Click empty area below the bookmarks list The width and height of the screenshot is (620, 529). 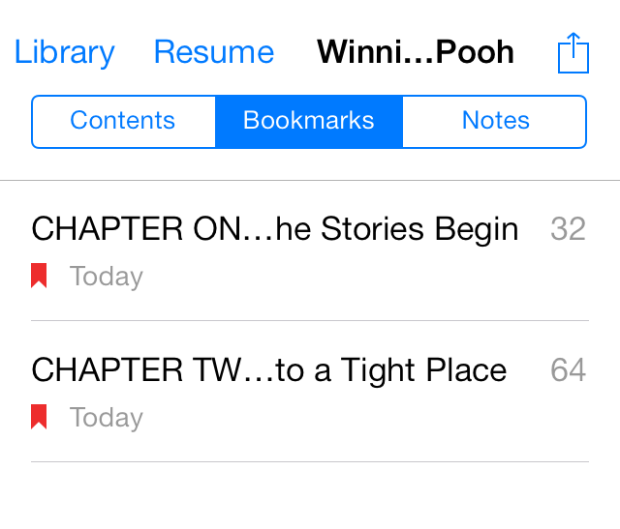point(310,496)
